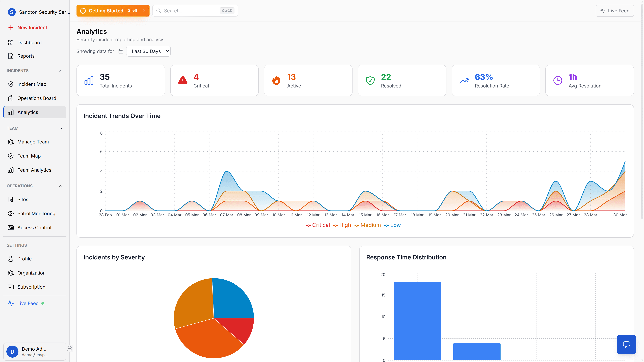Toggle the Medium series in chart legend
The width and height of the screenshot is (644, 362).
coord(367,225)
